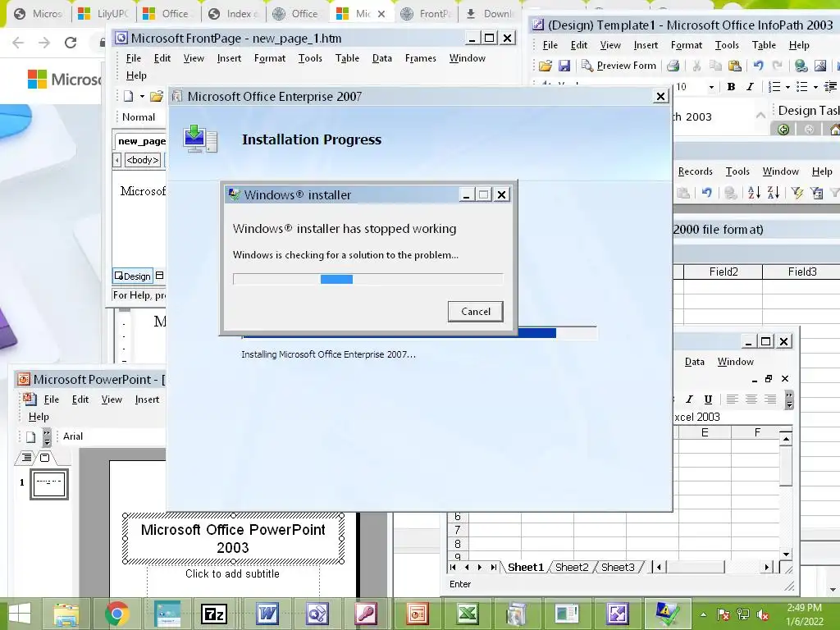This screenshot has height=630, width=840.
Task: Filter by selection icon in Access
Action: point(797,192)
